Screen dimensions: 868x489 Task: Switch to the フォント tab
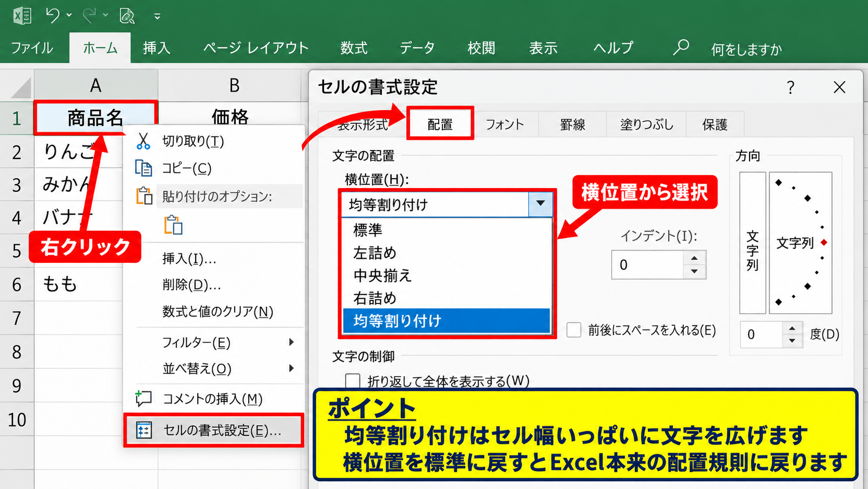505,124
